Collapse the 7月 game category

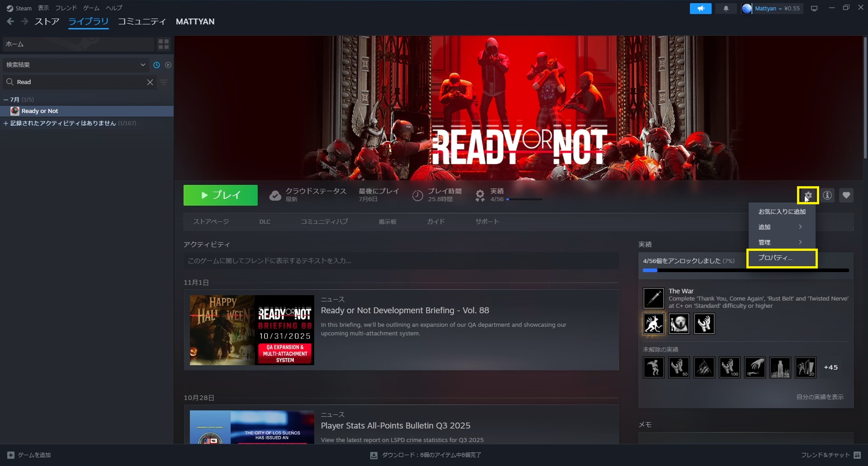pos(6,99)
